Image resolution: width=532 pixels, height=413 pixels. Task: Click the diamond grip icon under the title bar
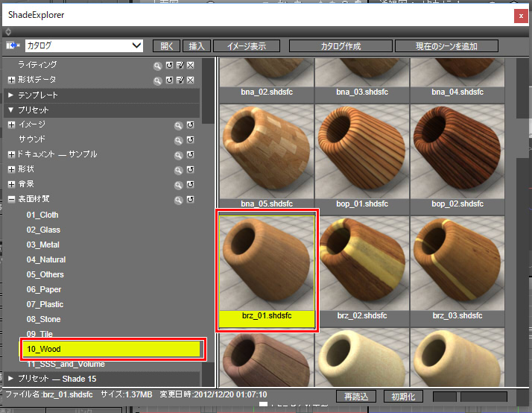[x=8, y=32]
